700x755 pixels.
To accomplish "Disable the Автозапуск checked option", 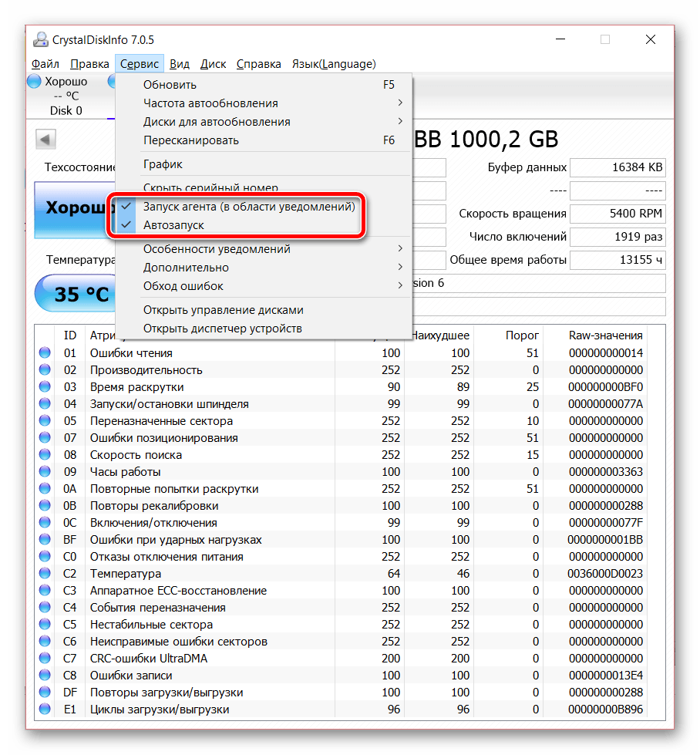I will 173,226.
